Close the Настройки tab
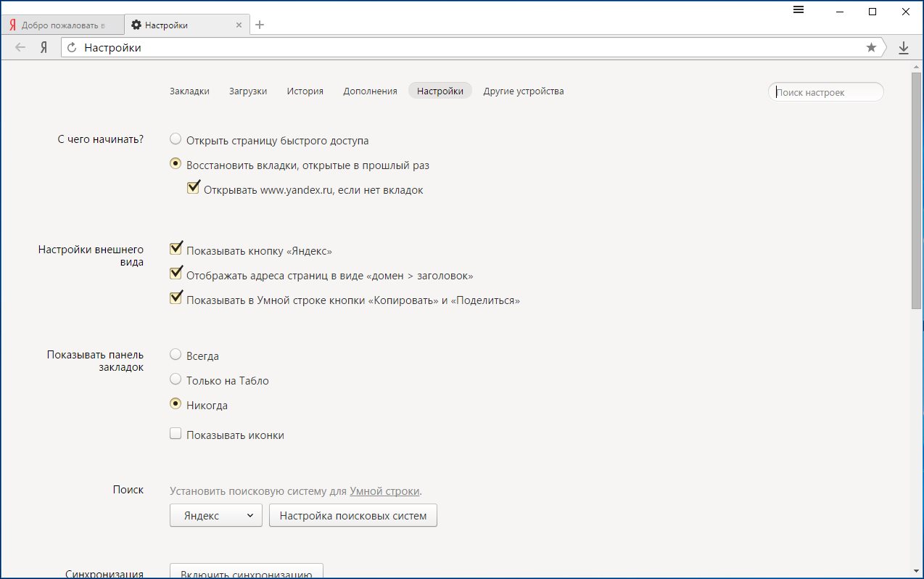 [x=239, y=25]
